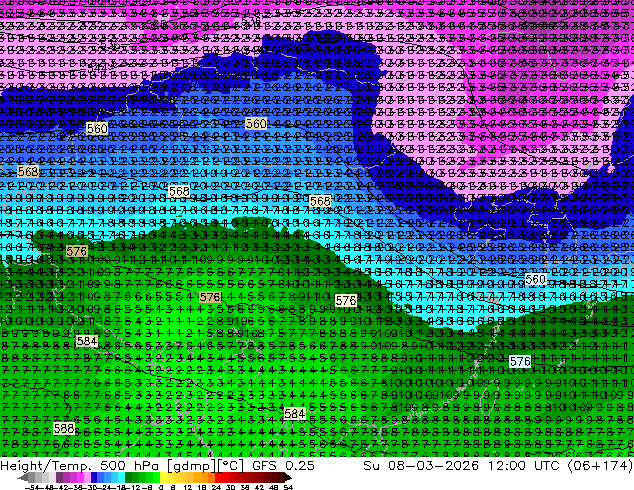Click the bright red swatch on the color bar
The height and width of the screenshot is (490, 634).
[218, 478]
